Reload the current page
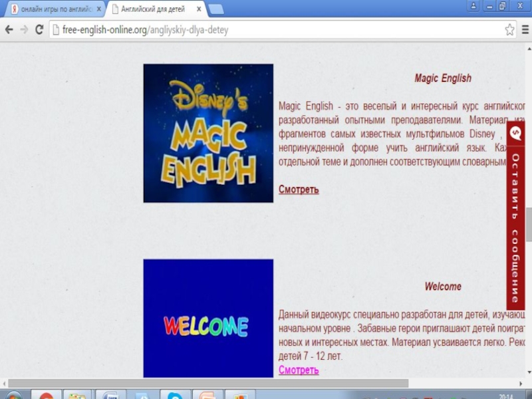 (x=39, y=30)
